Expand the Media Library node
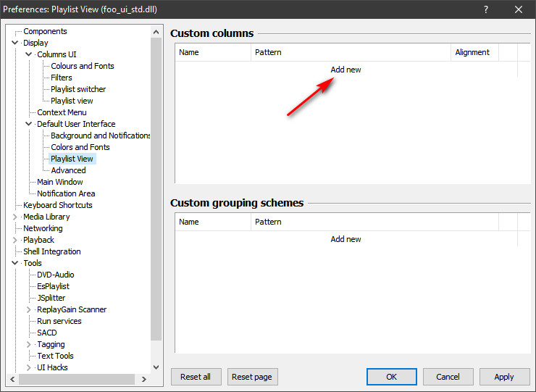Screen dimensions: 536x392 click(x=15, y=217)
